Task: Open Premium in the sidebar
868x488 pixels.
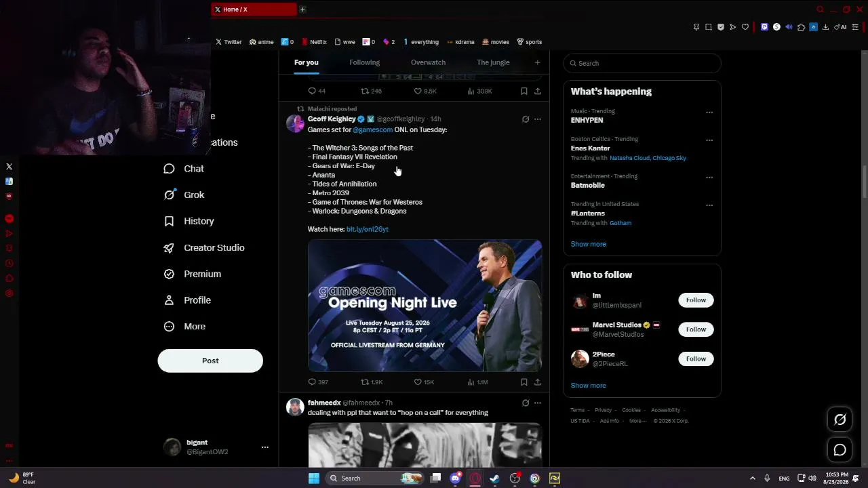Action: coord(193,274)
